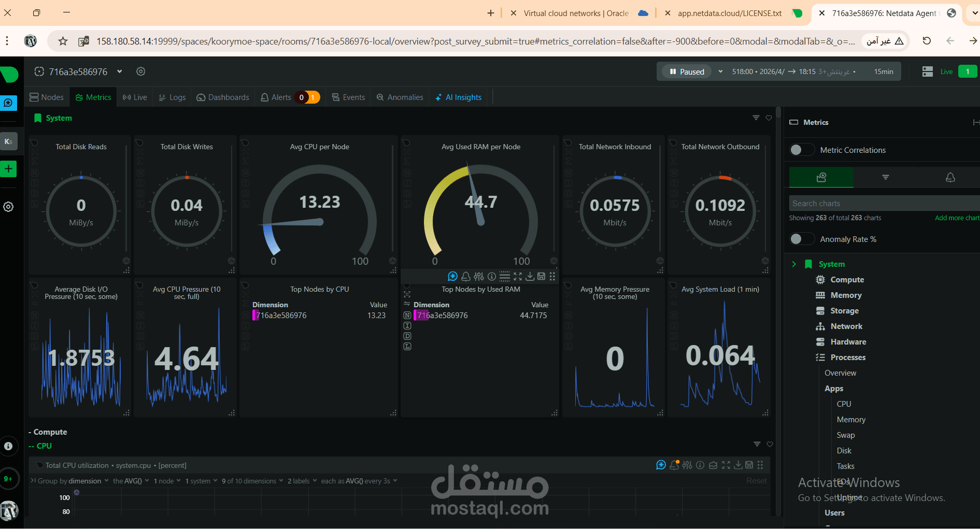Switch to the Metrics tab
980x529 pixels.
(93, 97)
